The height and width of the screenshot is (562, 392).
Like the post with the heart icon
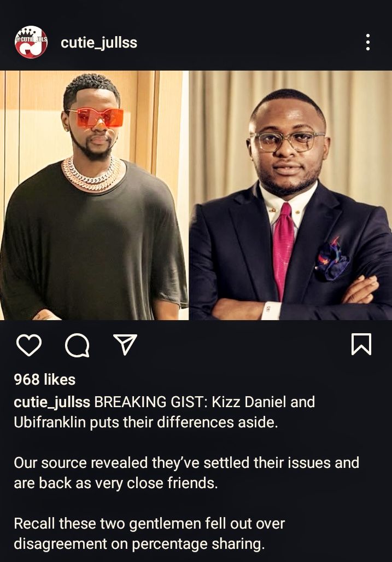[29, 345]
